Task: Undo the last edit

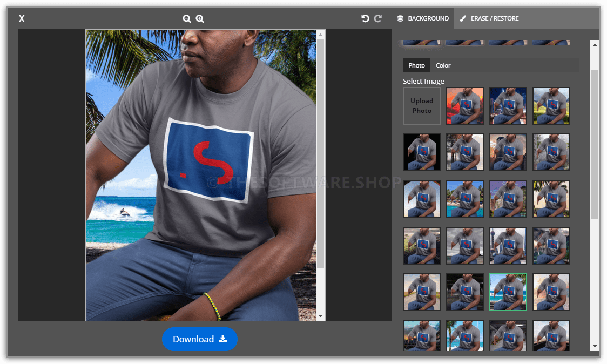Action: click(x=365, y=18)
